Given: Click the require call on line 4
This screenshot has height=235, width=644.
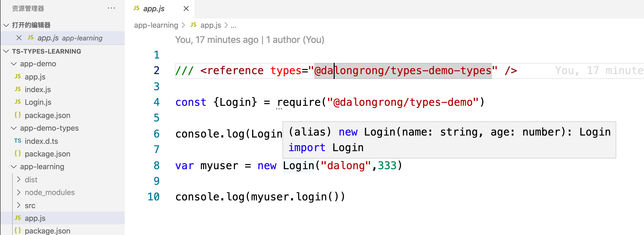Looking at the screenshot, I should pos(299,102).
